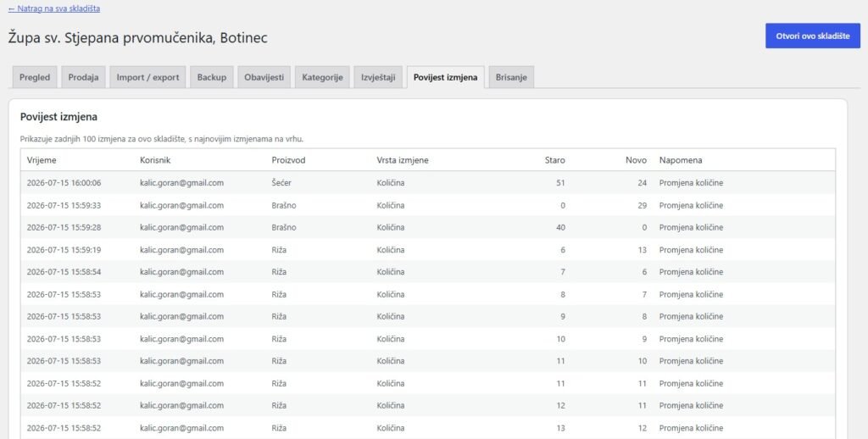Select timestamp 2026-07-15 15:59:33
This screenshot has width=868, height=439.
[x=64, y=205]
